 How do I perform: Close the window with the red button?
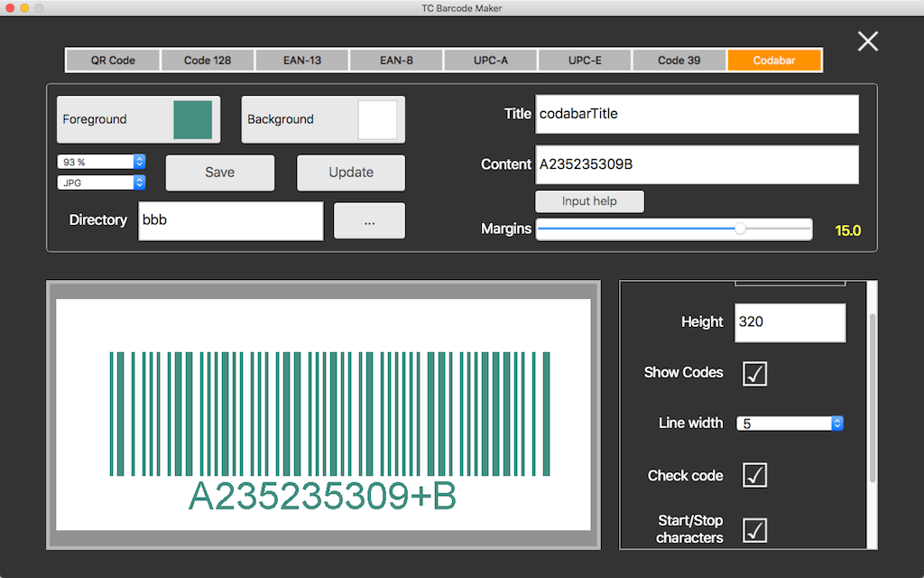pyautogui.click(x=9, y=8)
